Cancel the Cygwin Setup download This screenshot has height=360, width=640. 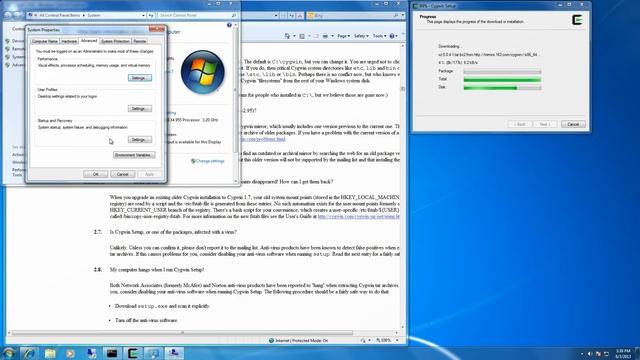pyautogui.click(x=573, y=124)
